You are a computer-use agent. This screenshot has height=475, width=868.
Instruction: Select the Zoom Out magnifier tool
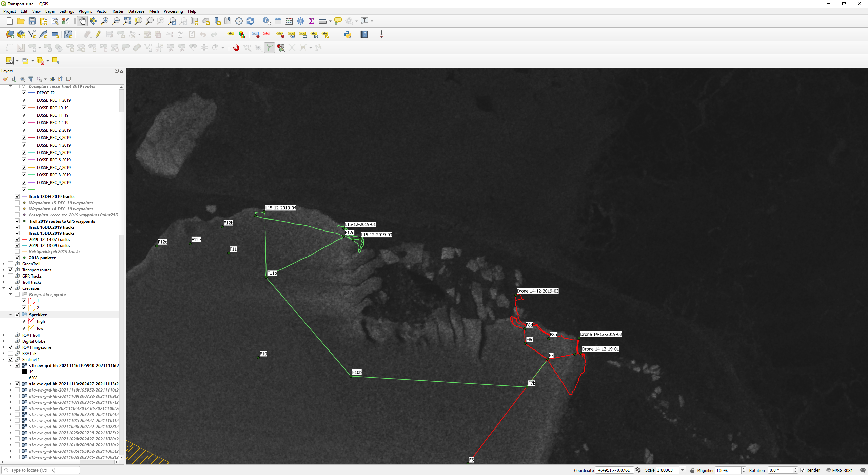[x=116, y=21]
